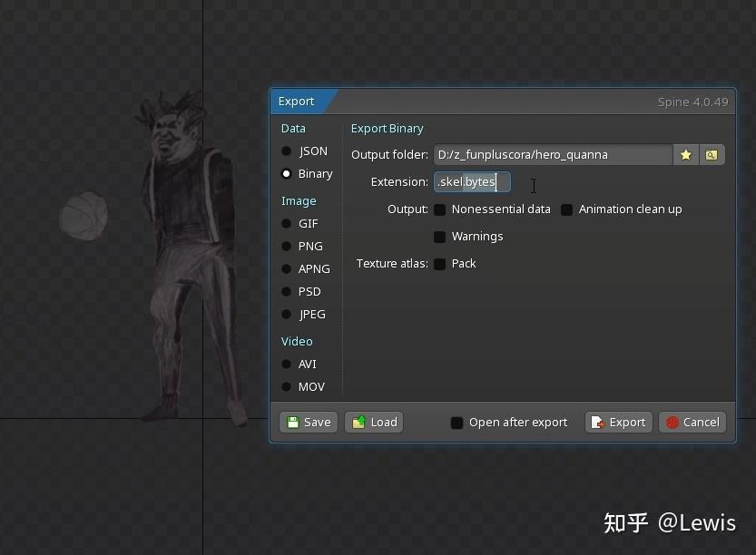The width and height of the screenshot is (756, 555).
Task: Click the Load button with folder icon
Action: pyautogui.click(x=374, y=423)
